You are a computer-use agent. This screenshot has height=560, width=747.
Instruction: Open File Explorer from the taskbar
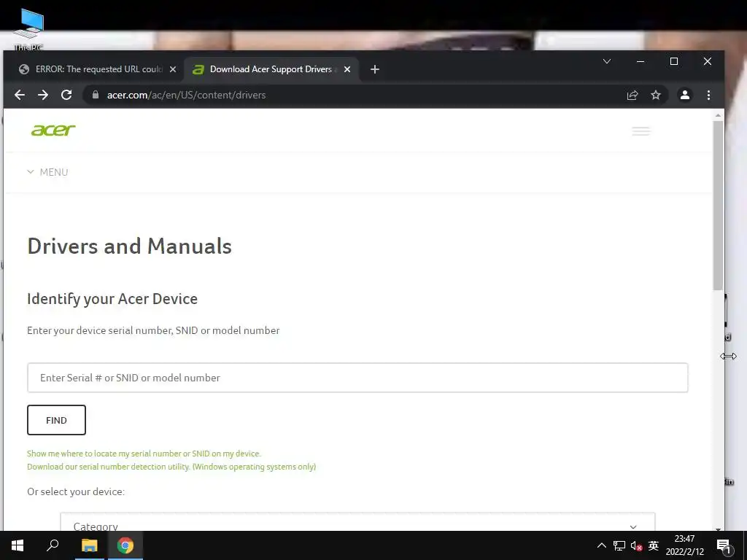coord(89,545)
